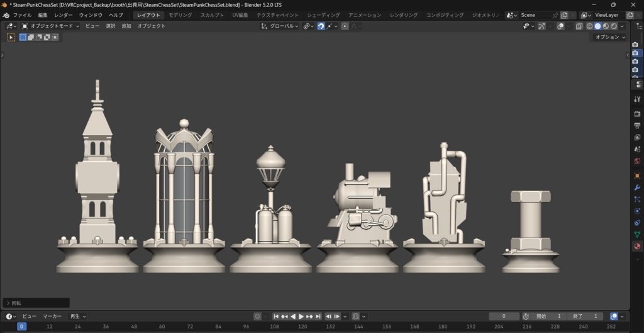This screenshot has width=644, height=333.
Task: Switch to rendered viewport shading
Action: click(614, 26)
